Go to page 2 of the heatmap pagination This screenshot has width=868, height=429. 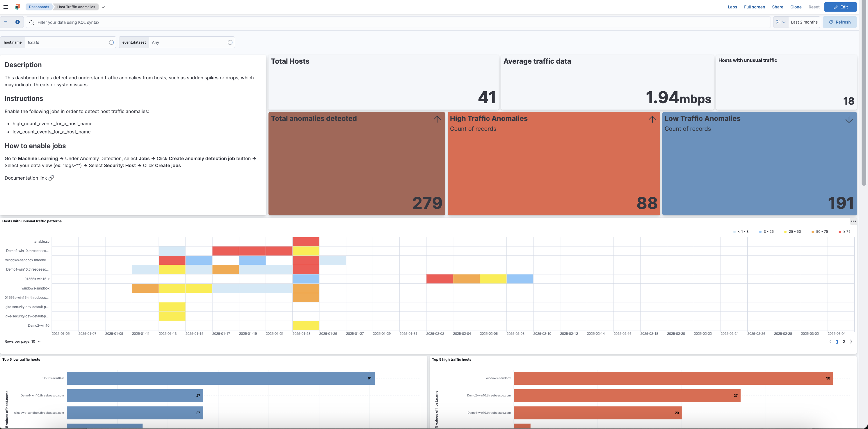[844, 341]
